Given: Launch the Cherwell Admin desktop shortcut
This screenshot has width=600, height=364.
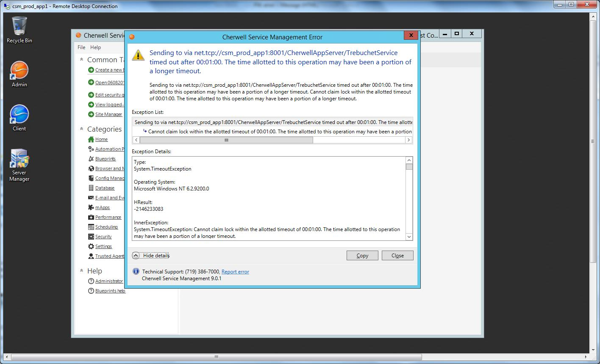Looking at the screenshot, I should pos(19,70).
